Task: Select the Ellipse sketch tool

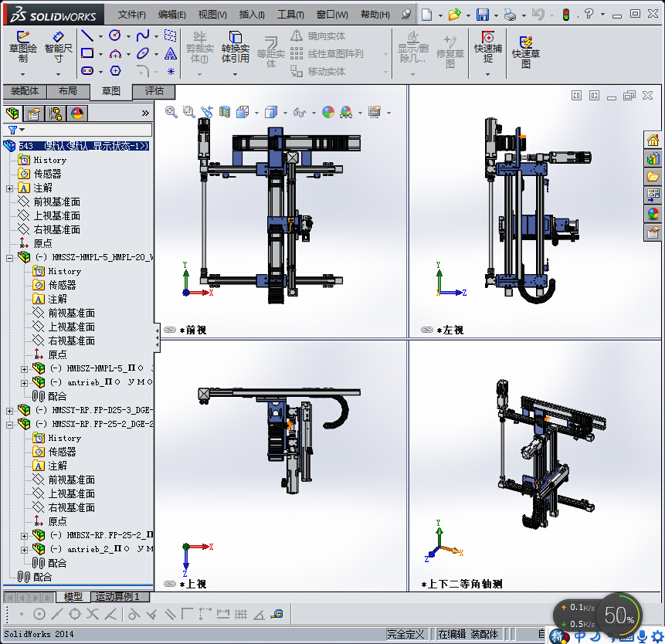Action: click(x=143, y=53)
